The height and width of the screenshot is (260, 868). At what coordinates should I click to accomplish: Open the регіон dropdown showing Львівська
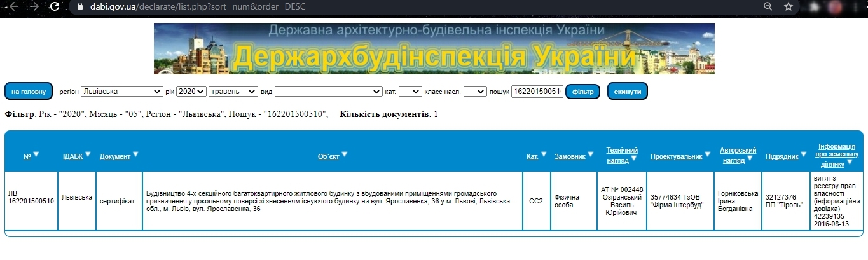click(122, 92)
